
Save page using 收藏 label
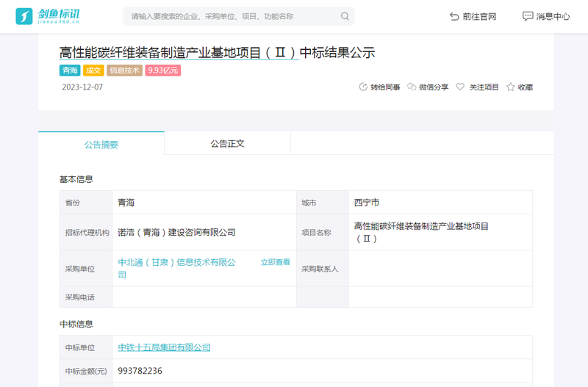(x=525, y=87)
